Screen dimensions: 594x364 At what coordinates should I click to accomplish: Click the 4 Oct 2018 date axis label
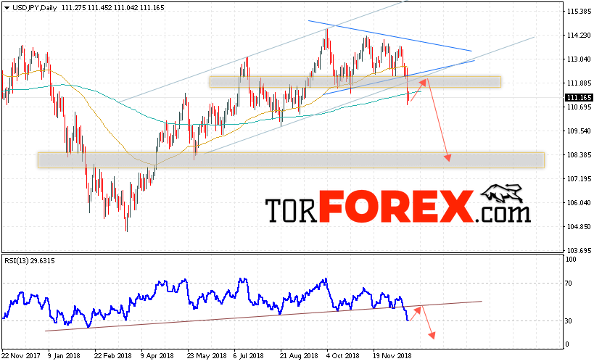click(343, 356)
